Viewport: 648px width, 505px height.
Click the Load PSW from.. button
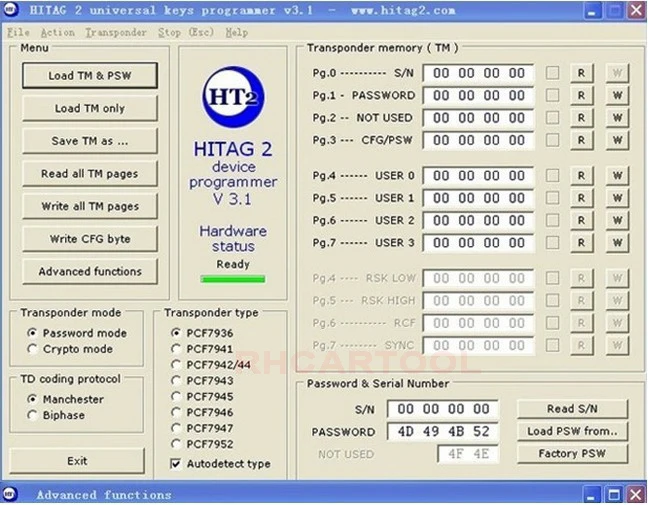572,431
